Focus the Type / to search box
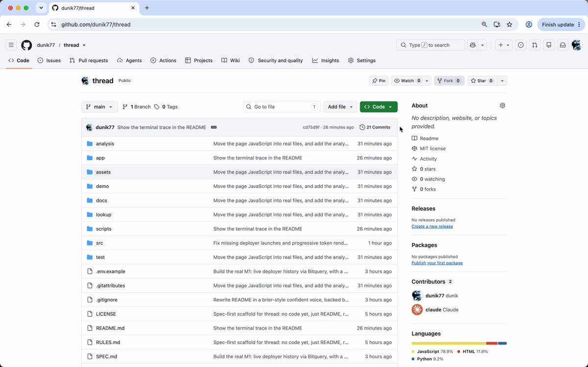 (431, 45)
